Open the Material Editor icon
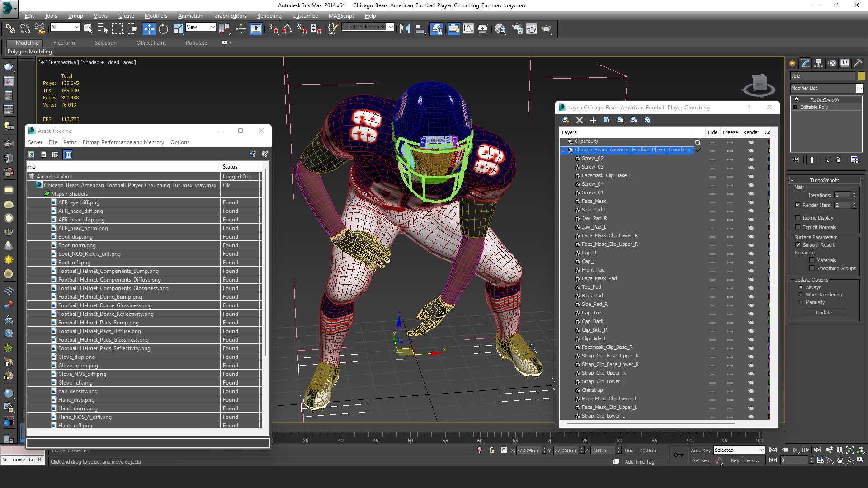This screenshot has width=868, height=488. click(500, 29)
